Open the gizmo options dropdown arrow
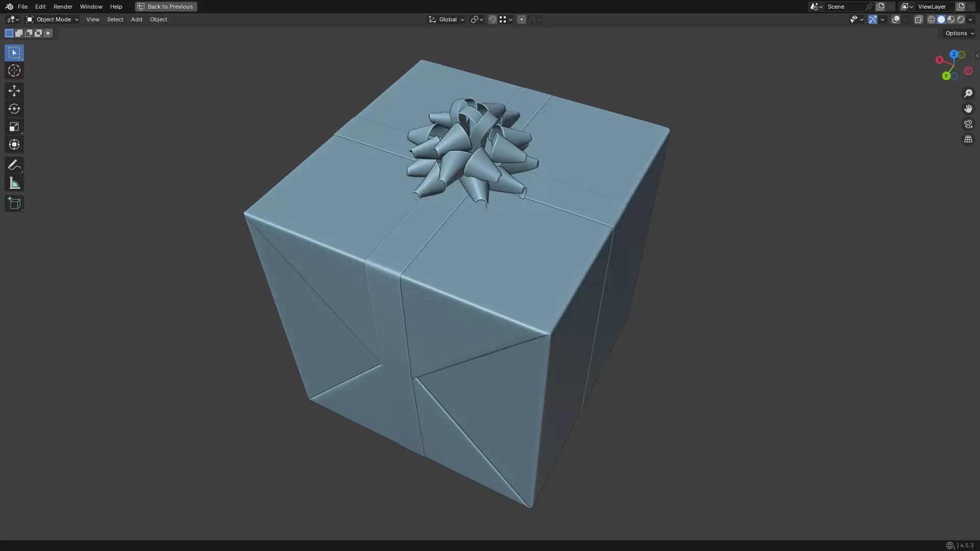Screen dimensions: 980x551 coord(883,19)
